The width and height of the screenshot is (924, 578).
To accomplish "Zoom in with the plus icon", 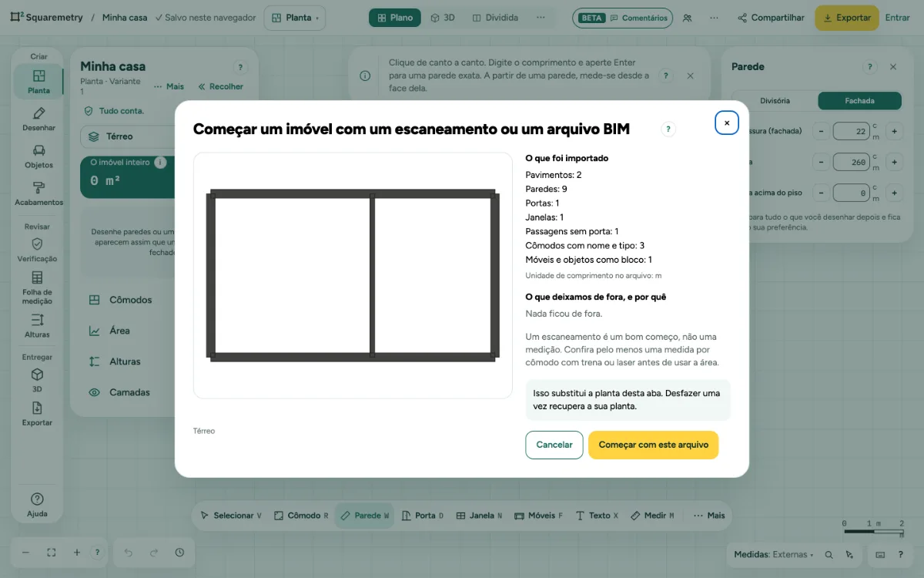I will click(77, 553).
